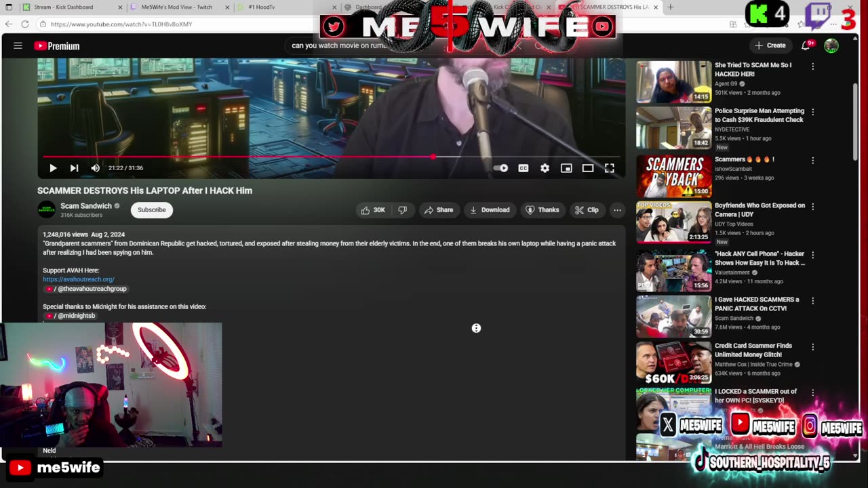Open the YouTube notifications bell
The height and width of the screenshot is (488, 868).
coord(806,45)
